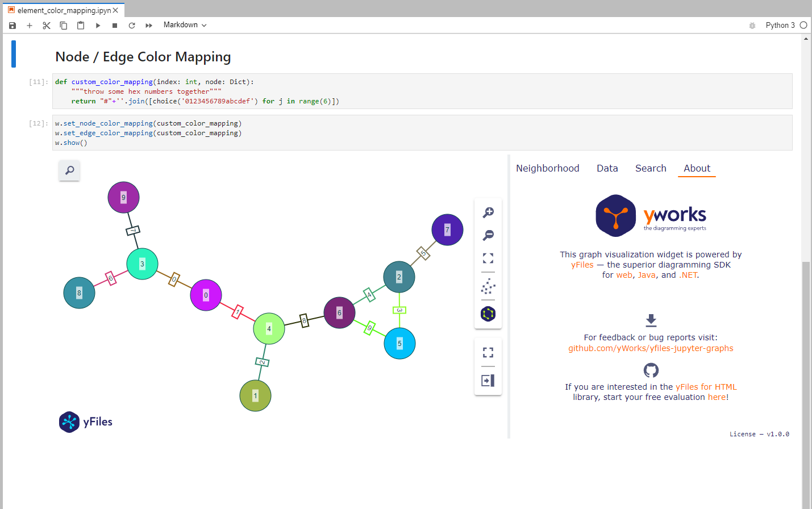Viewport: 812px width, 509px height.
Task: Toggle the graph search overlay magnifier
Action: (x=69, y=170)
